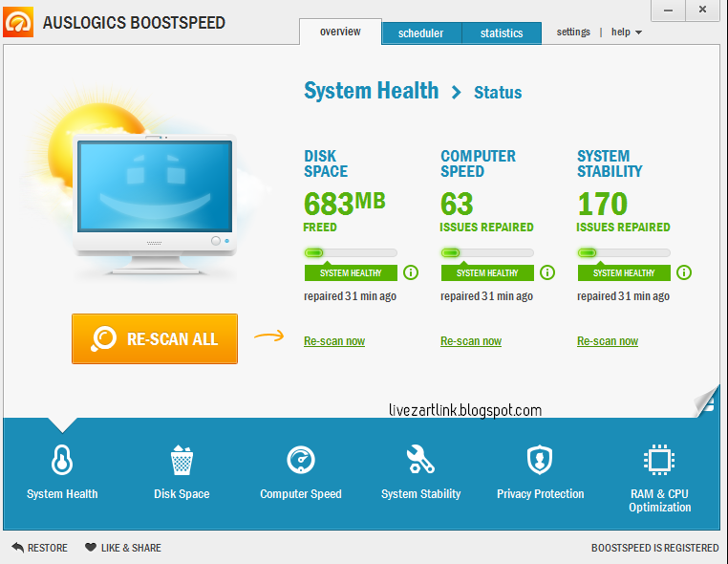The width and height of the screenshot is (728, 564).
Task: Click the Disk Space info icon
Action: point(411,272)
